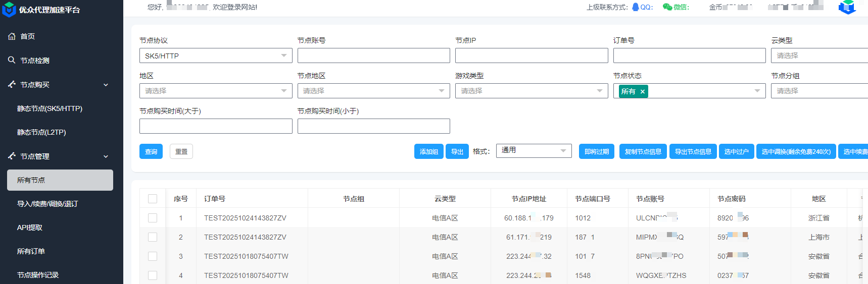Screen dimensions: 868x284
Task: Click 上海市 region cell
Action: point(819,237)
